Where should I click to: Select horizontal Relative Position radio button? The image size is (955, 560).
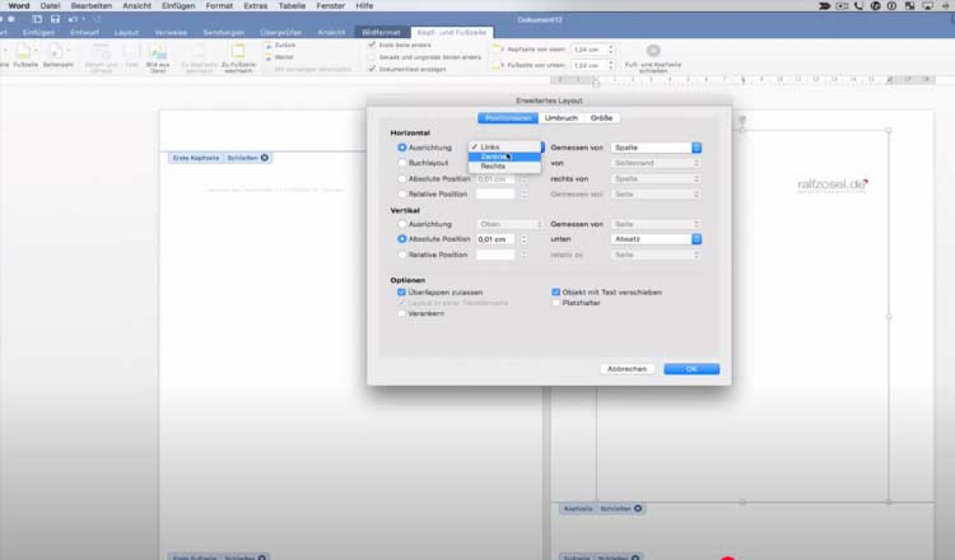(402, 194)
